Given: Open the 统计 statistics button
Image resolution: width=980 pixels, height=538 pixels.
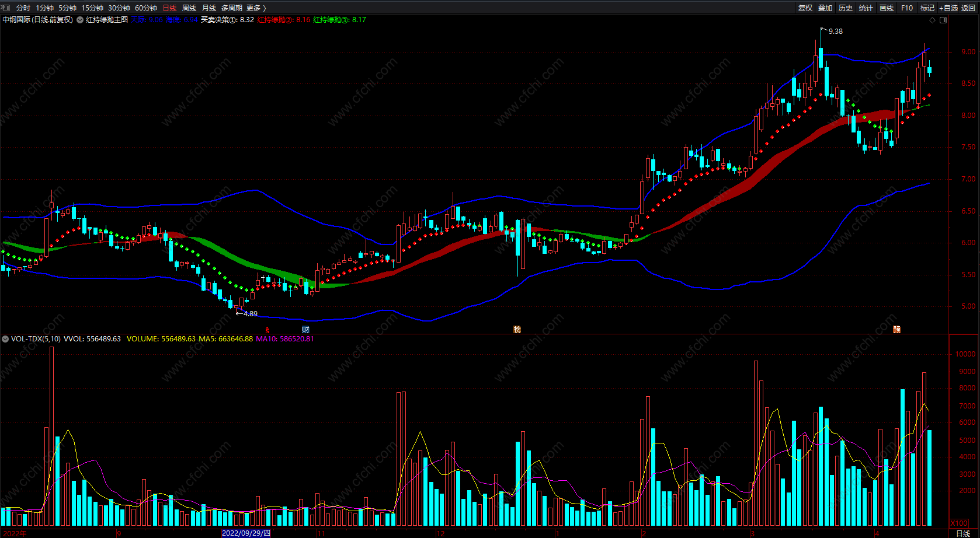Looking at the screenshot, I should [866, 8].
